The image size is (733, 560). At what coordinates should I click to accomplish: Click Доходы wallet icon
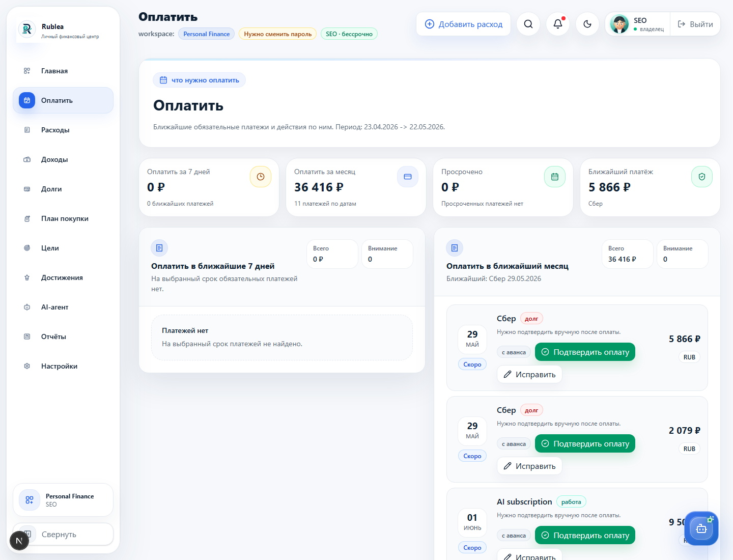click(x=27, y=159)
